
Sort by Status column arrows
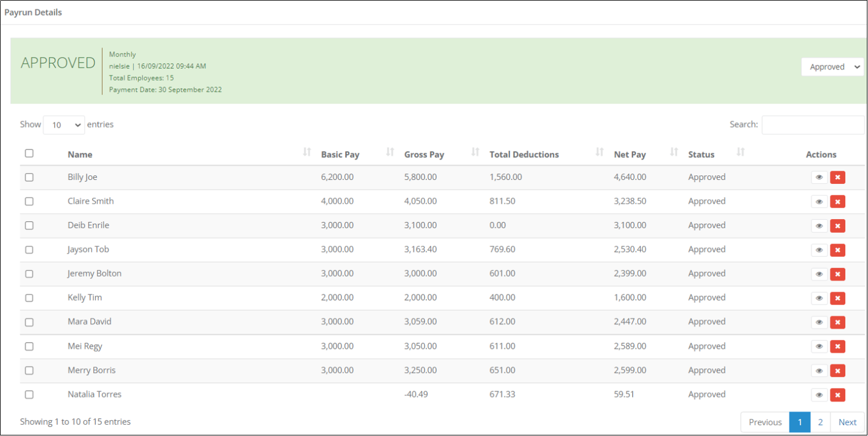(741, 152)
